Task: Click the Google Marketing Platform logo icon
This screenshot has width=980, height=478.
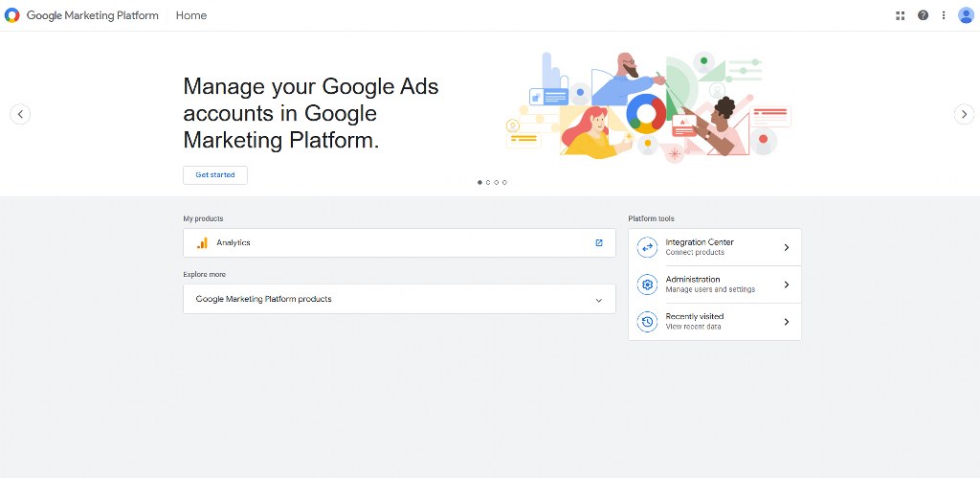Action: coord(11,15)
